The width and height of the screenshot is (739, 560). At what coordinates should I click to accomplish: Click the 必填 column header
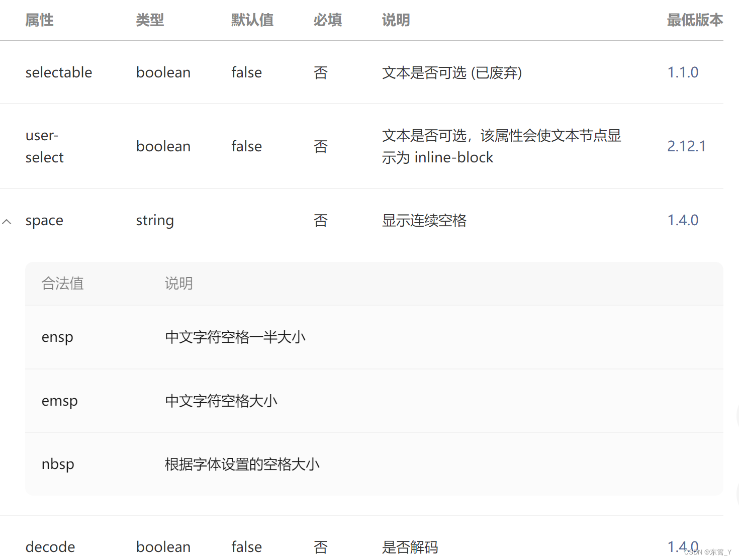[x=327, y=20]
